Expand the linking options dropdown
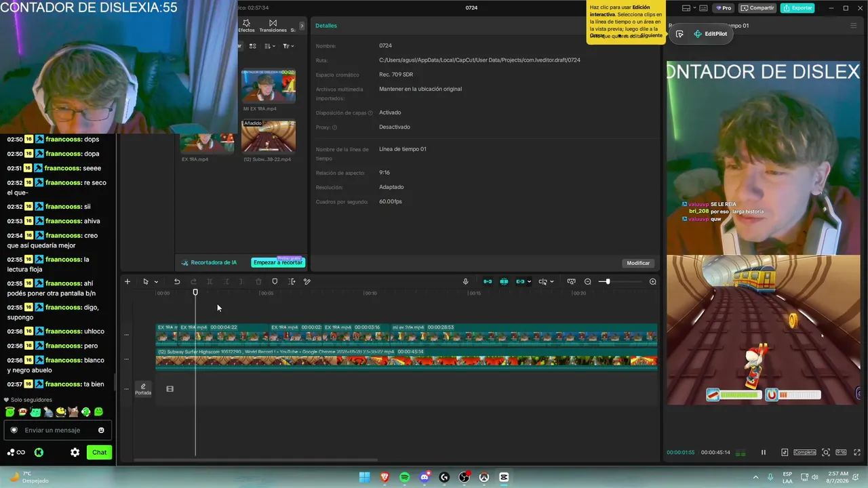 pos(529,282)
